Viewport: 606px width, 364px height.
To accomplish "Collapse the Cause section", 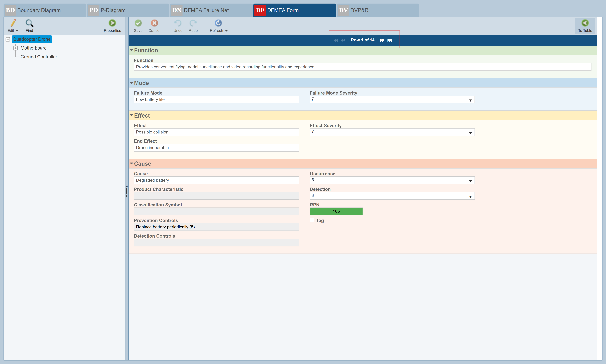I will tap(132, 164).
